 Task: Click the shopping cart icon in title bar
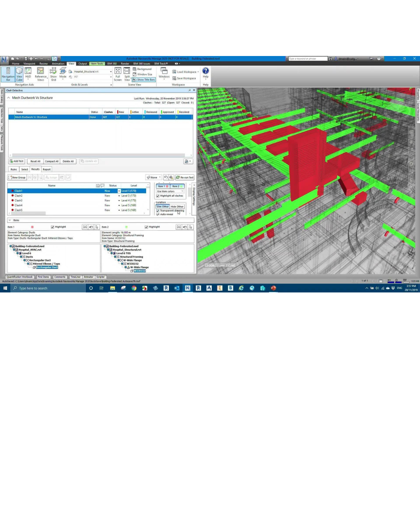(x=371, y=59)
